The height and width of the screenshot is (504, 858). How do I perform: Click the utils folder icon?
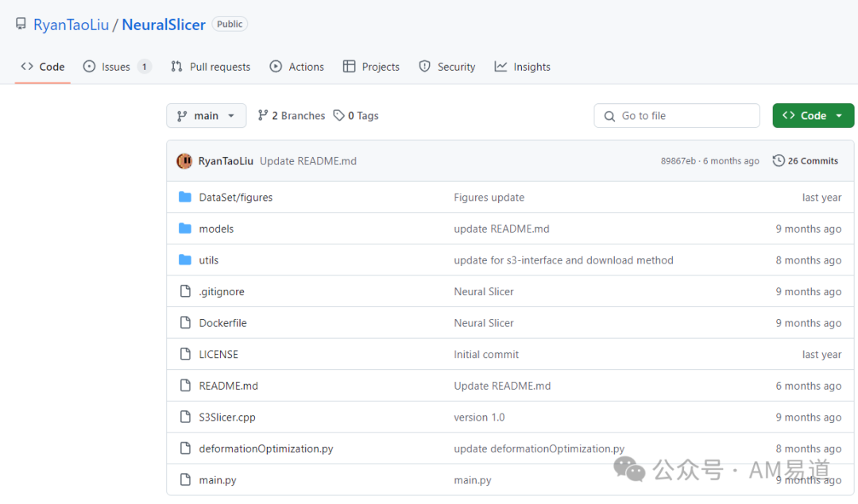pos(185,260)
